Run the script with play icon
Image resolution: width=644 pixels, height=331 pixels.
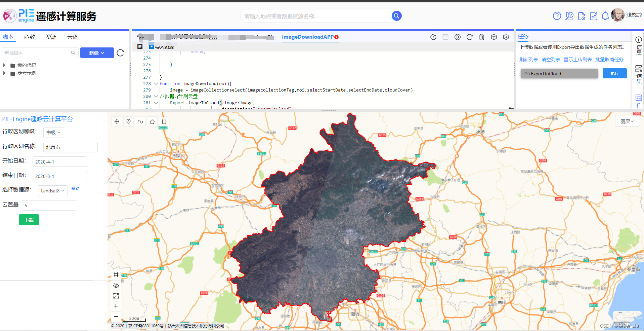458,37
